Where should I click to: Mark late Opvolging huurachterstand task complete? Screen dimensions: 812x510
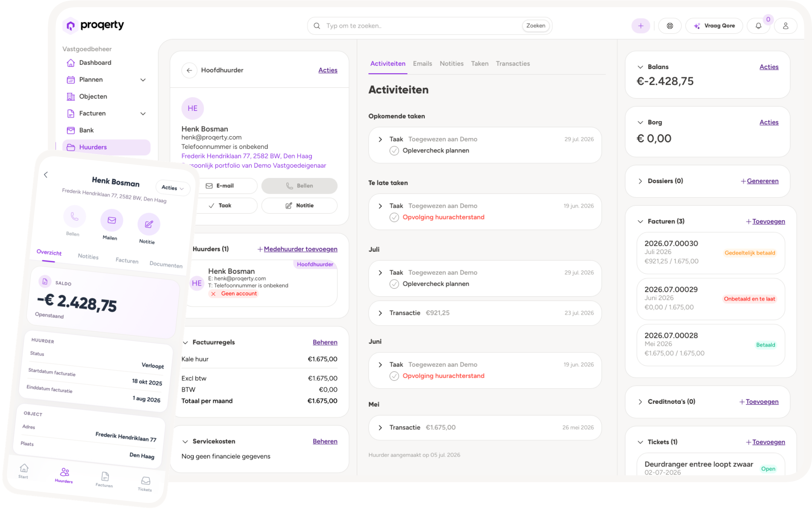(394, 217)
